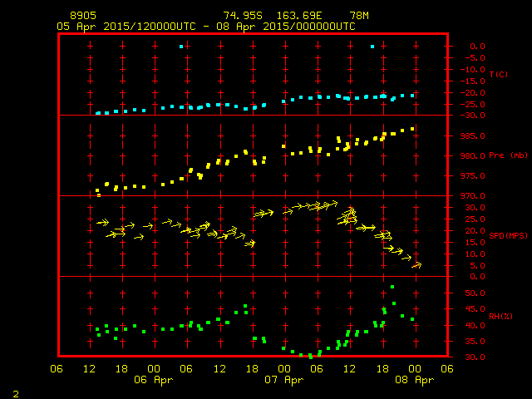Select the longitude text 163.69E

click(x=299, y=16)
